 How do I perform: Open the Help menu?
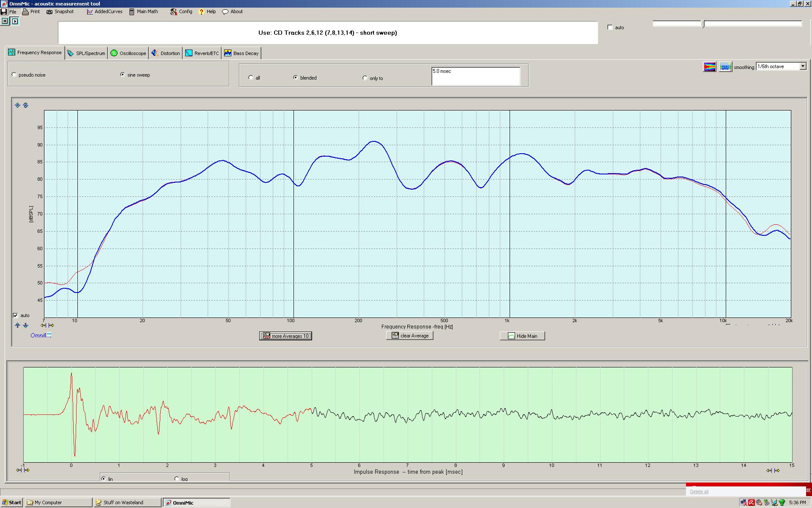coord(207,12)
